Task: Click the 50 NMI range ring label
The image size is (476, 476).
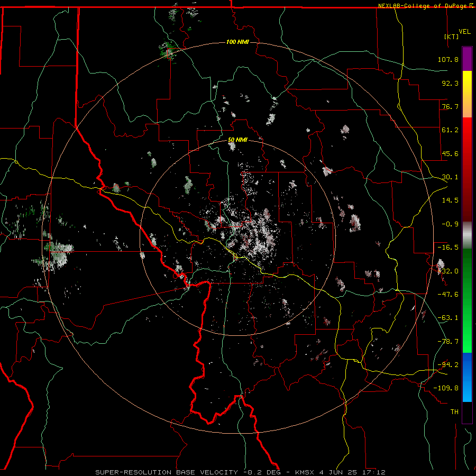Action: tap(237, 140)
